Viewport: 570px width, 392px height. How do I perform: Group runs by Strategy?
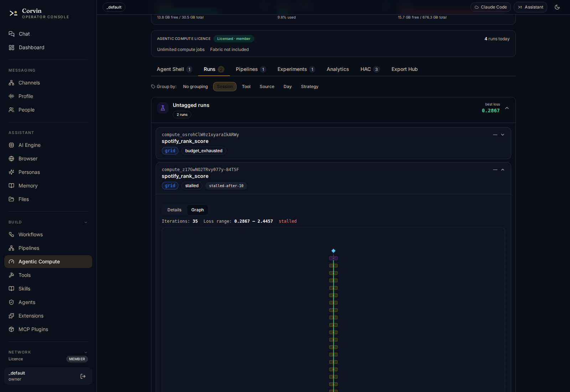tap(310, 87)
